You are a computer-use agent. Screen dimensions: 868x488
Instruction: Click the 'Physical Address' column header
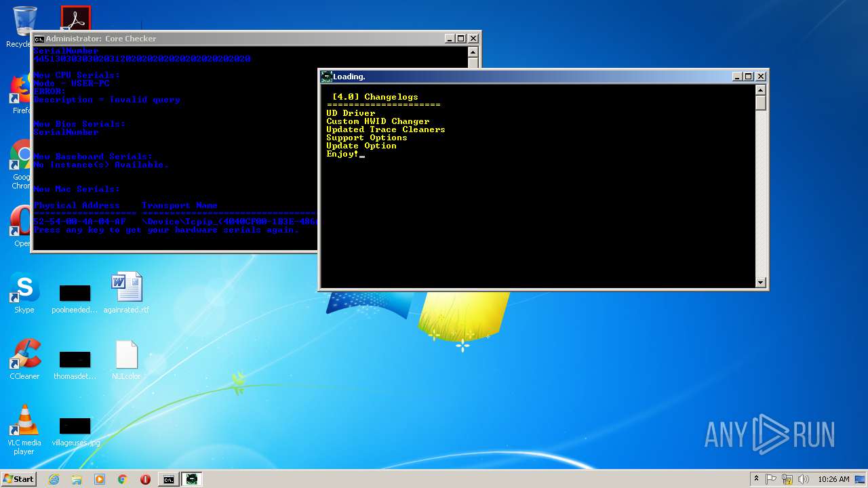(x=77, y=205)
